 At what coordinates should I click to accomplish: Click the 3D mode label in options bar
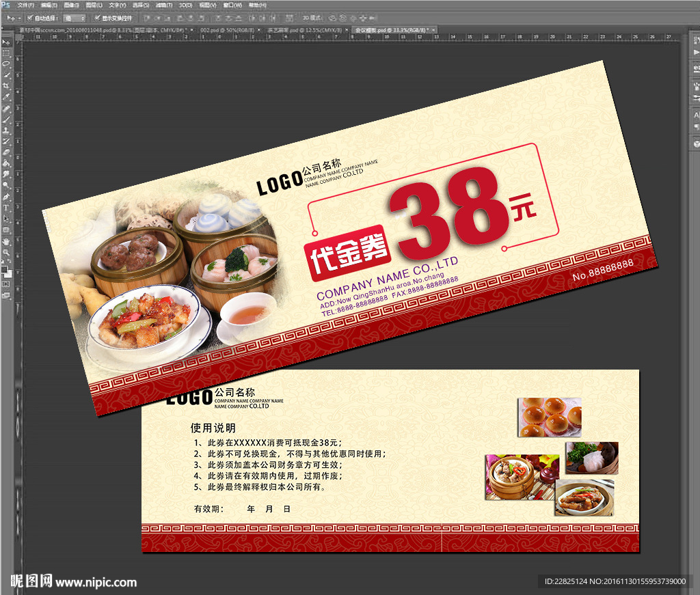[x=312, y=18]
